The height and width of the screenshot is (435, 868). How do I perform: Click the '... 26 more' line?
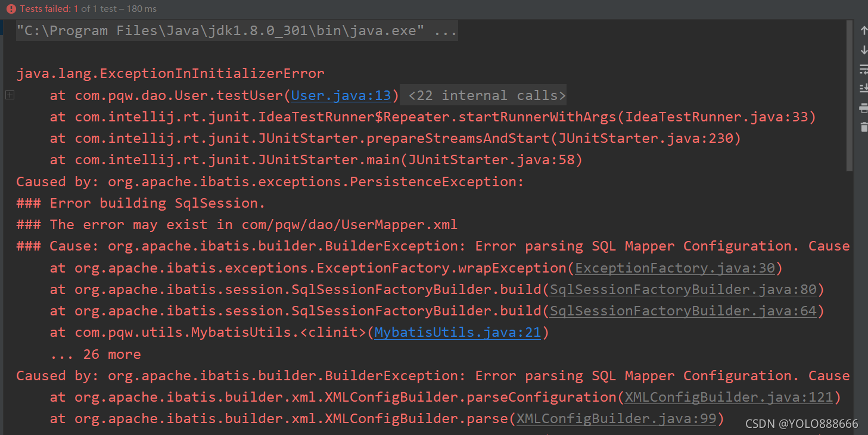[x=95, y=355]
